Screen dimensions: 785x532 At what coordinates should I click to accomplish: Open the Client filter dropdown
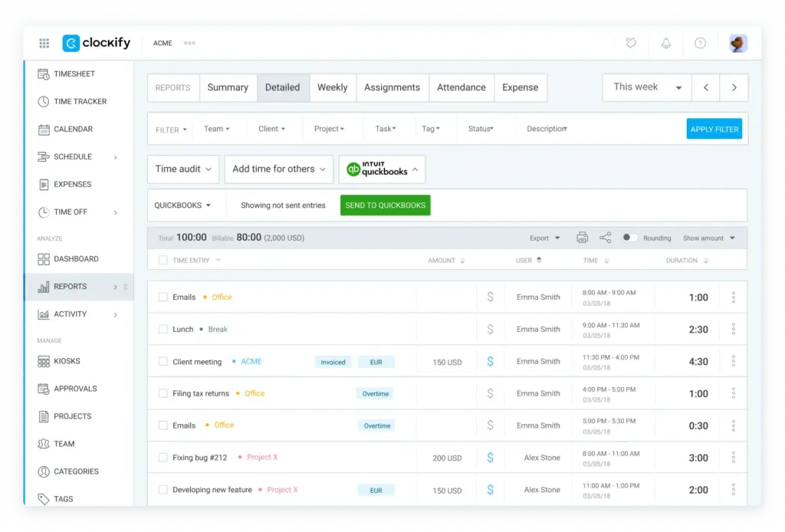point(272,129)
